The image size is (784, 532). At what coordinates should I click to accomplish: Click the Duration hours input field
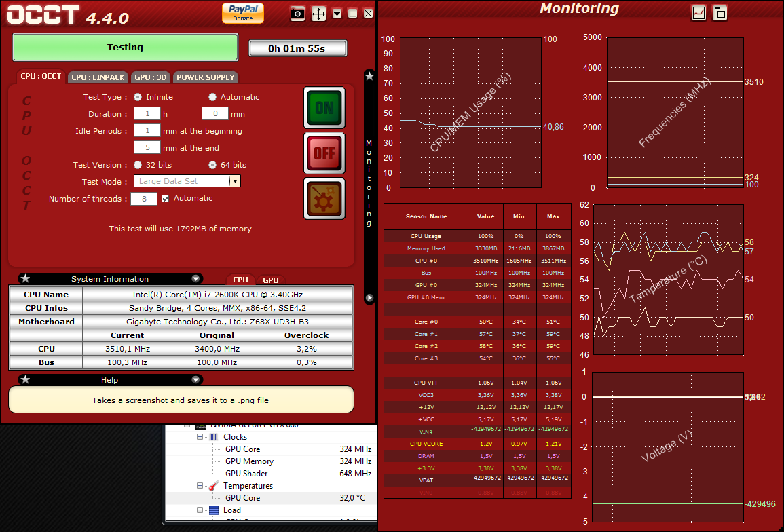[147, 114]
